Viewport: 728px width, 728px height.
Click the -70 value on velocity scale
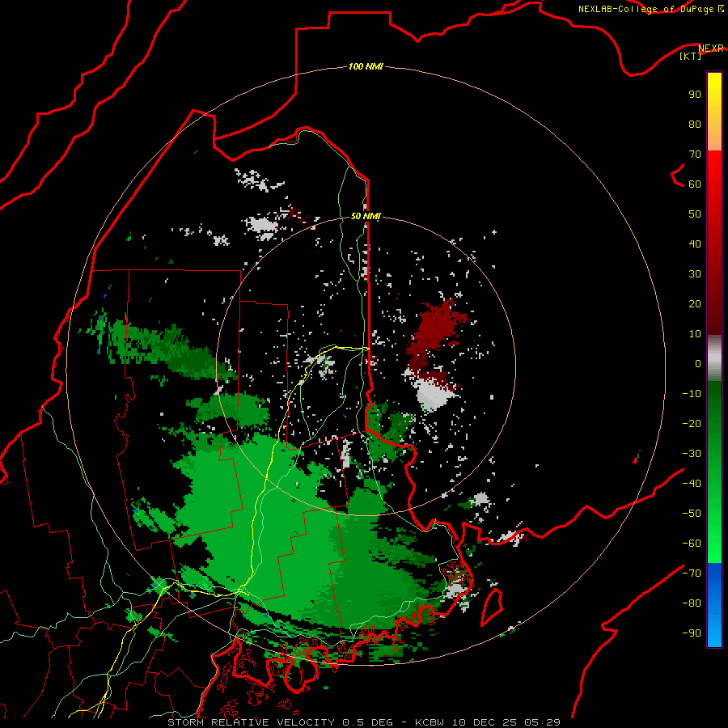pyautogui.click(x=692, y=574)
